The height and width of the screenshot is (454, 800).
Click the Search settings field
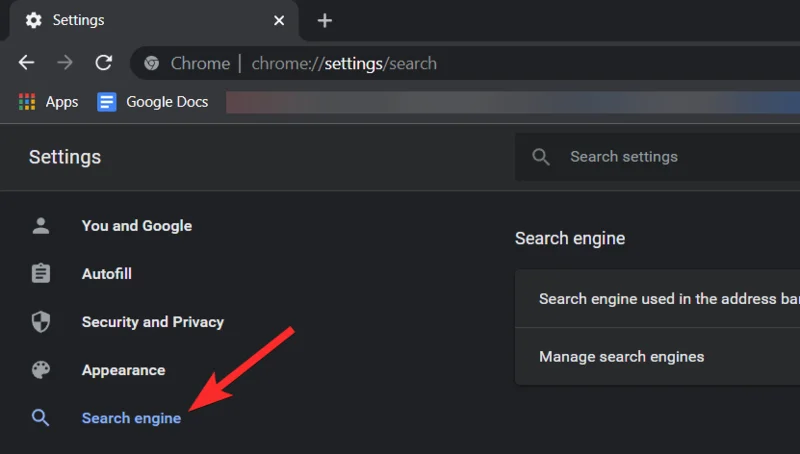pos(658,157)
